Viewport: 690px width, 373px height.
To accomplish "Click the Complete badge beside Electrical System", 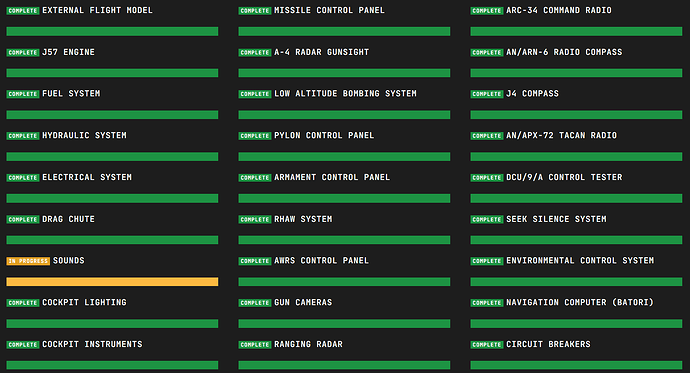I will (23, 178).
